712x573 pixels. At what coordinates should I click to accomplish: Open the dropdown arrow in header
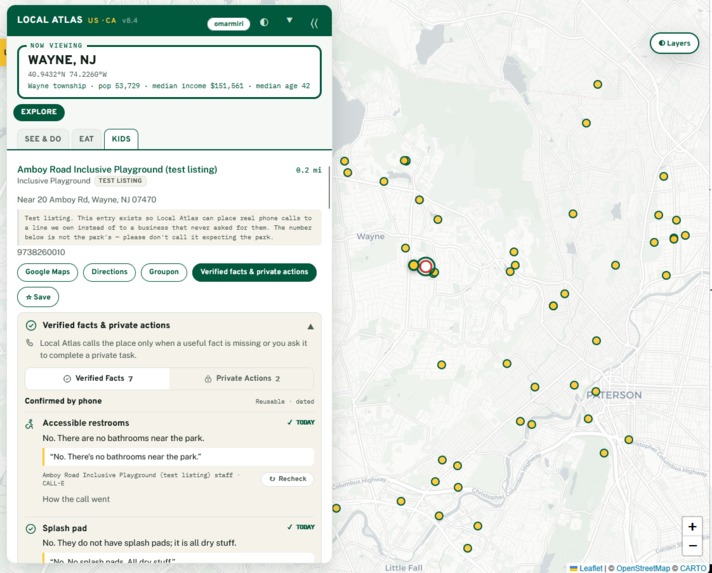pos(289,20)
